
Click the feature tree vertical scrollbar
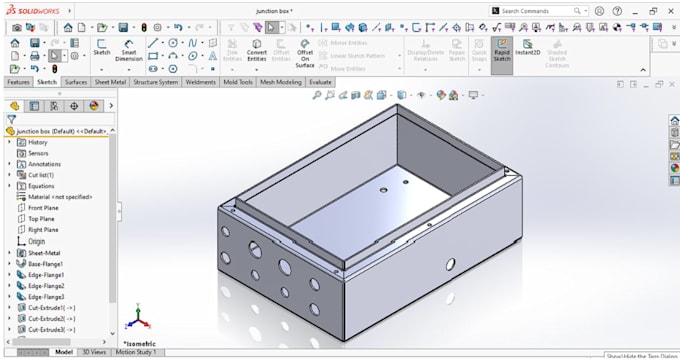click(x=112, y=219)
